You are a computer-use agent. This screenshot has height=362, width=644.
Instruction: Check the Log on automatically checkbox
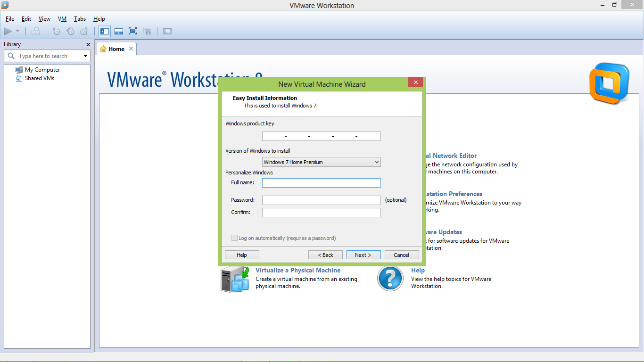[234, 238]
